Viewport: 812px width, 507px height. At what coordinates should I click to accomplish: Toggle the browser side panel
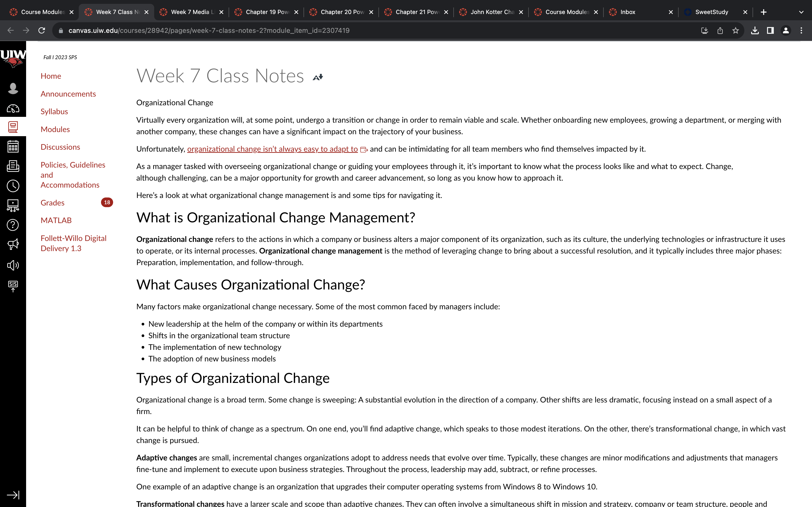click(x=770, y=30)
